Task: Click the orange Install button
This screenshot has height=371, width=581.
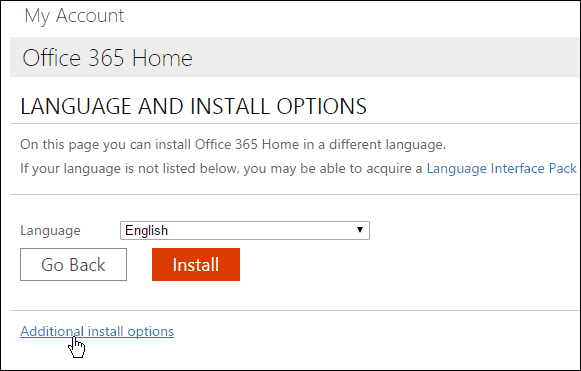Action: (196, 264)
